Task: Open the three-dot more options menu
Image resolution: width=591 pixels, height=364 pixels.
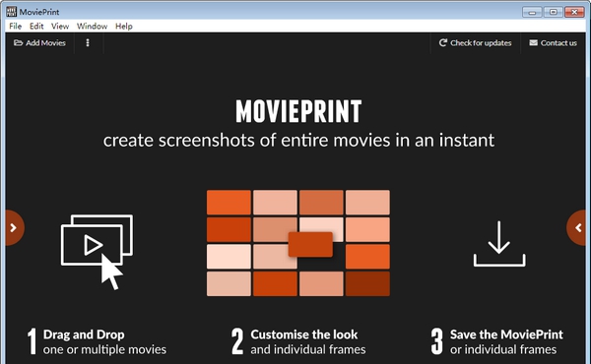Action: [88, 43]
